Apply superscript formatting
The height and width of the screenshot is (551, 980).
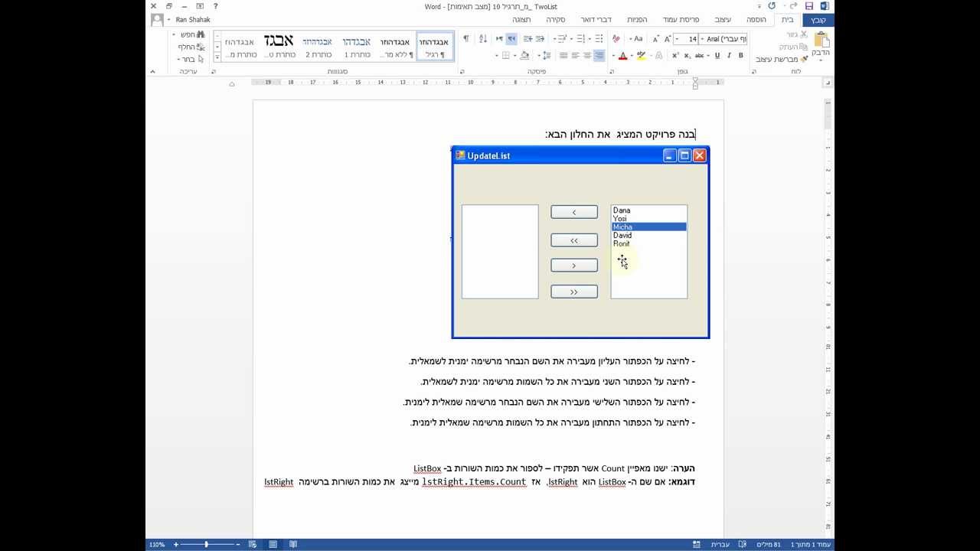pyautogui.click(x=675, y=55)
